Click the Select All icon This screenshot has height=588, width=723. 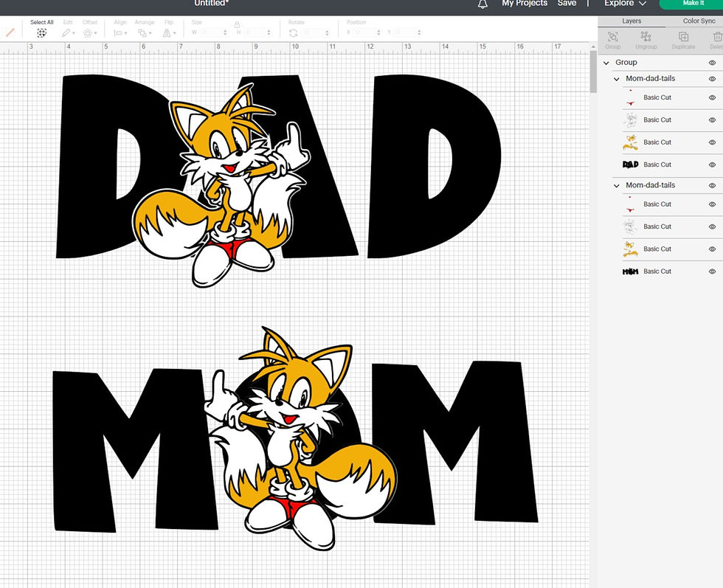(41, 32)
